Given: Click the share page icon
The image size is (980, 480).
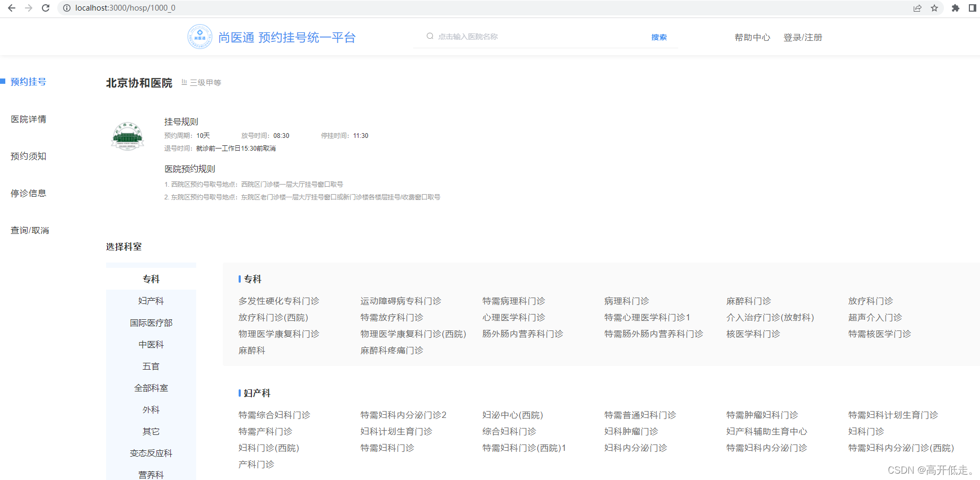Looking at the screenshot, I should click(917, 8).
